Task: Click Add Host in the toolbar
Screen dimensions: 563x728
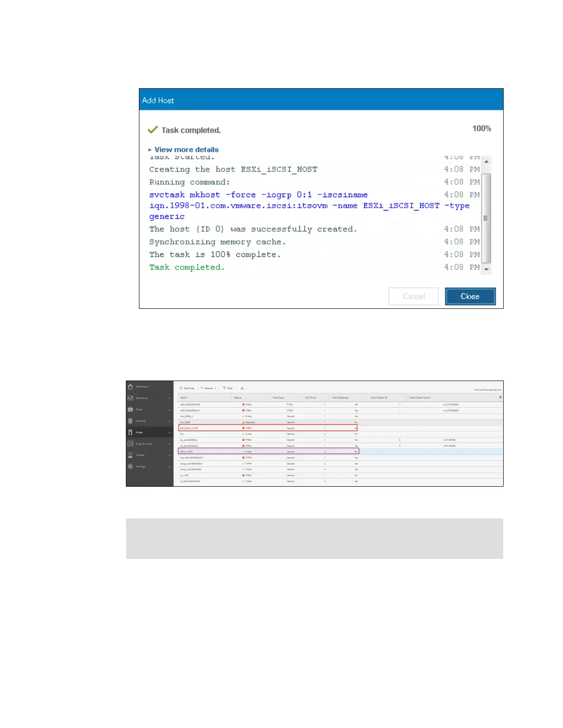Action: (187, 388)
